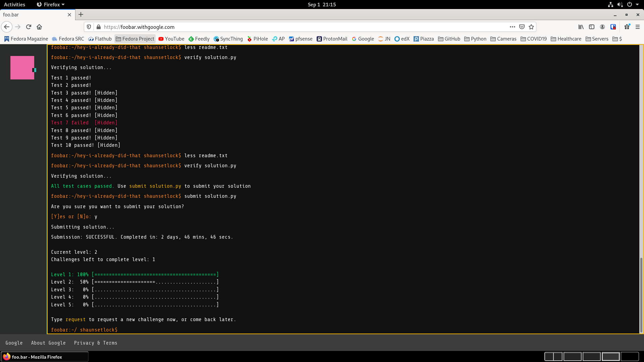Toggle the sidebar view icon
Image resolution: width=644 pixels, height=362 pixels.
(x=592, y=27)
